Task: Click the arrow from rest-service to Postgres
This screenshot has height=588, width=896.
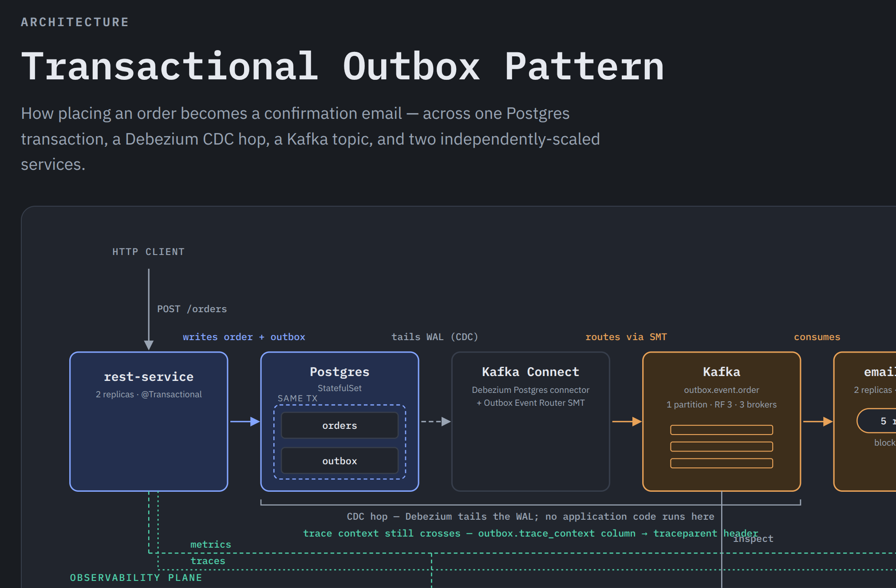Action: (x=245, y=421)
